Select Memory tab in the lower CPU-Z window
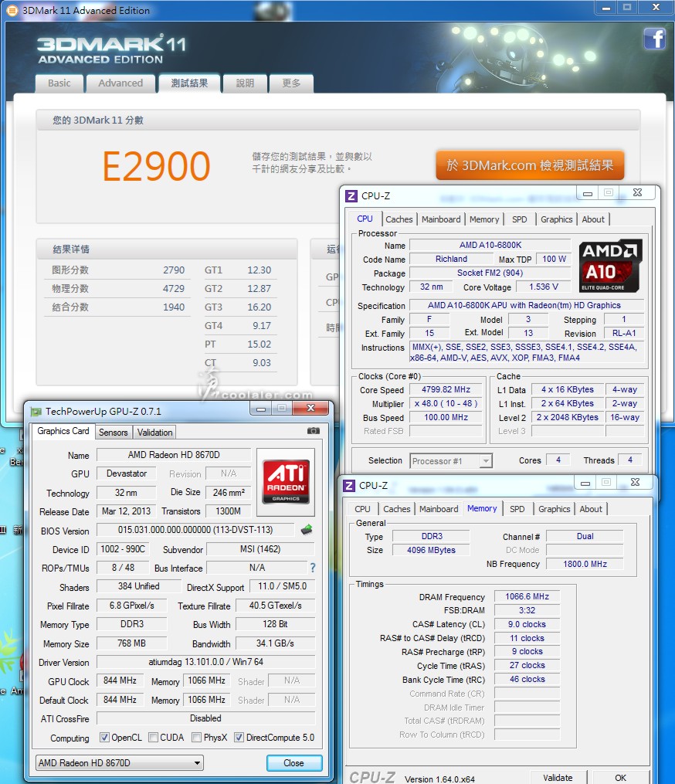The height and width of the screenshot is (784, 675). pos(482,508)
